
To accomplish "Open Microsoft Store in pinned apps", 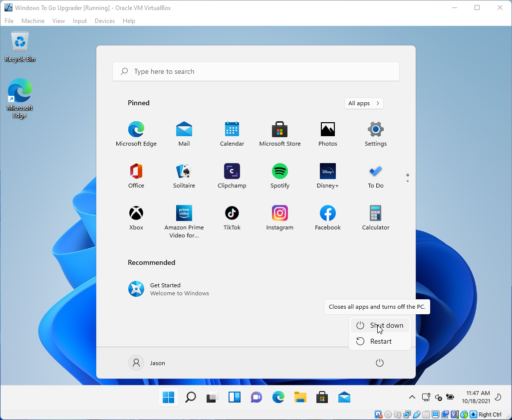I will [280, 134].
